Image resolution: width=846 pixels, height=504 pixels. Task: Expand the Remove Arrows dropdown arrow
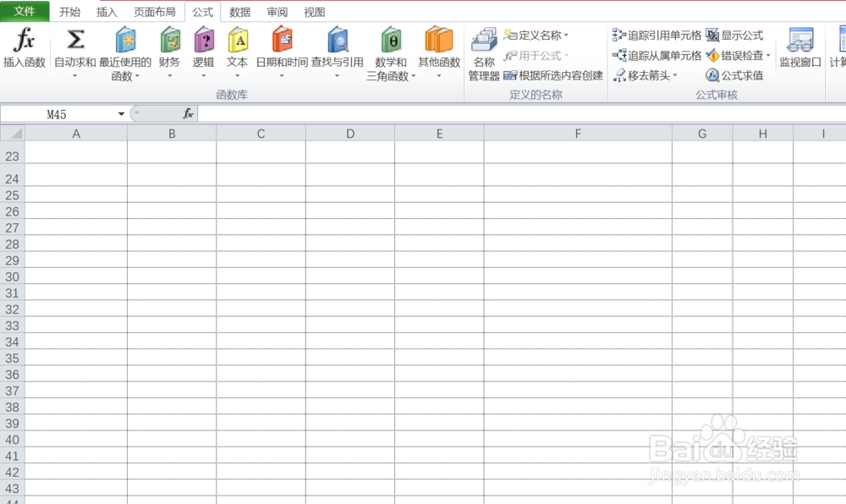(675, 76)
